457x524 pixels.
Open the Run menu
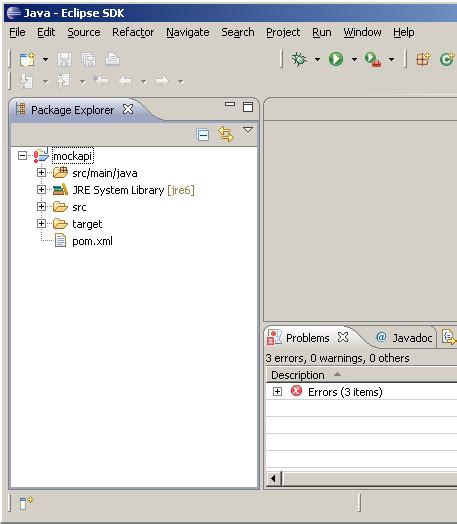pyautogui.click(x=322, y=32)
